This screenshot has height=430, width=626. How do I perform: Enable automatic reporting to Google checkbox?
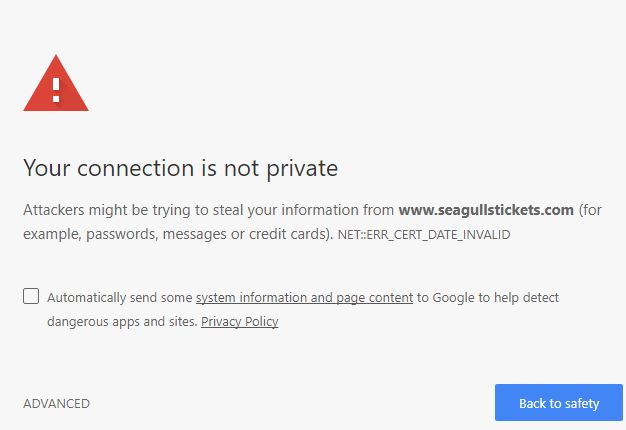coord(31,296)
